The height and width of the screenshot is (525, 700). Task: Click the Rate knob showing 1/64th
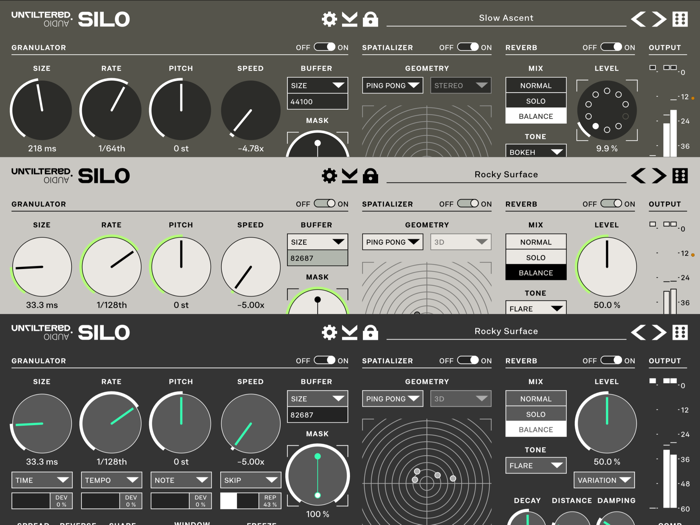click(111, 110)
